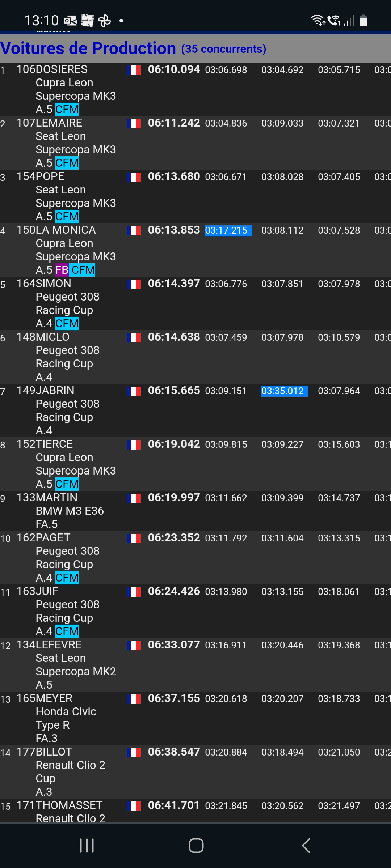Tap the pinwheel notification icon

point(105,21)
